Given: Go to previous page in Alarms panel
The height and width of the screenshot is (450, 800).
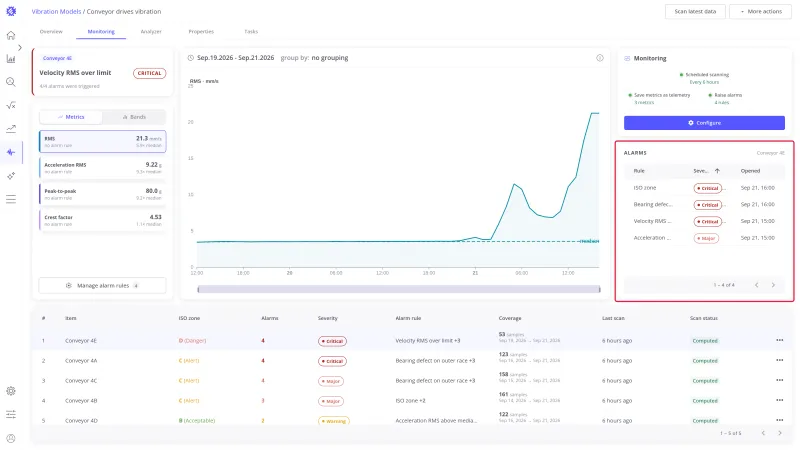Looking at the screenshot, I should click(757, 285).
